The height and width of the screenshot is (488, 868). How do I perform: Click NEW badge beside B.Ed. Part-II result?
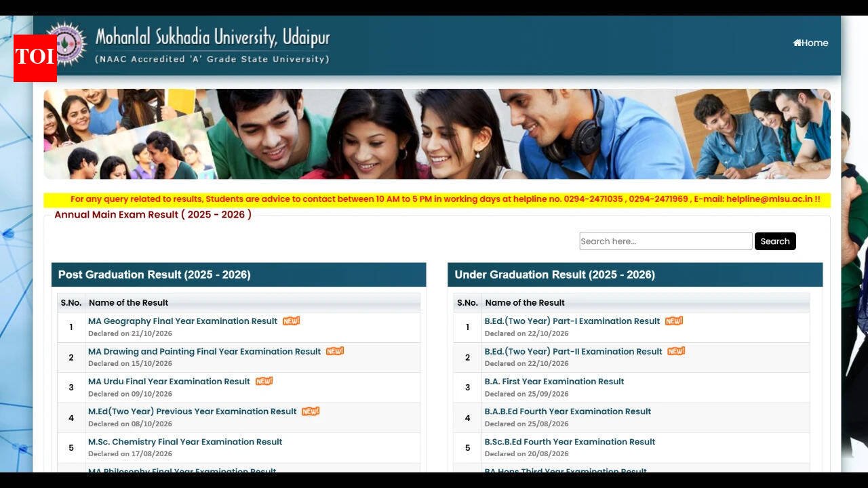tap(676, 351)
